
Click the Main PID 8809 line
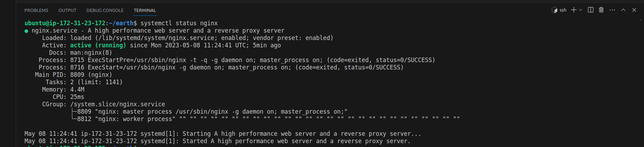click(74, 75)
